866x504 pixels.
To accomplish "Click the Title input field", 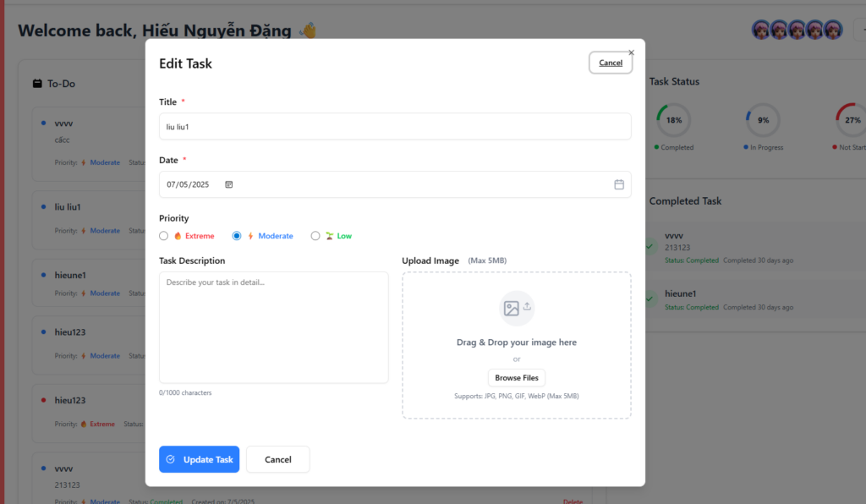I will [395, 126].
